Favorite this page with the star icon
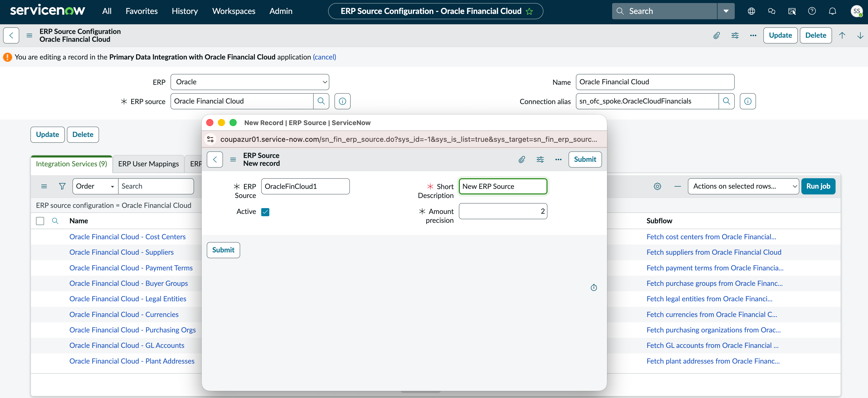Screen dimensions: 868x398 (x=529, y=11)
